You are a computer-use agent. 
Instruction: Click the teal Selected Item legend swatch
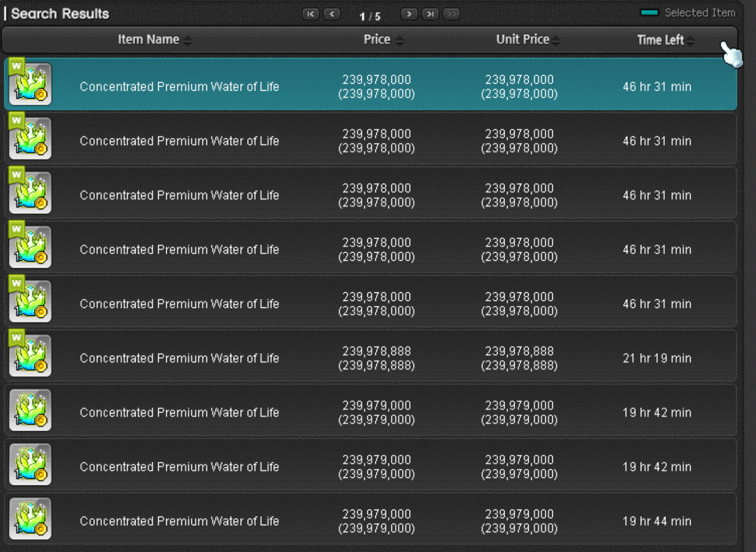tap(649, 13)
